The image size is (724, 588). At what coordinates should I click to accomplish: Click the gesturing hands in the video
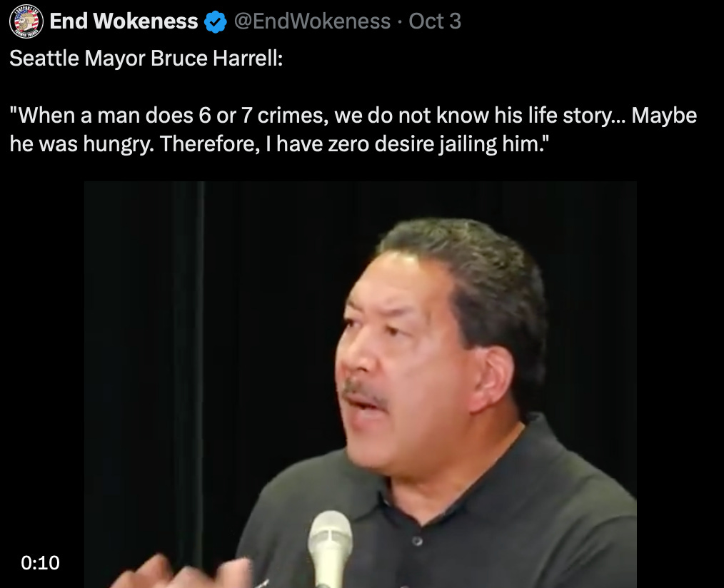pyautogui.click(x=185, y=572)
